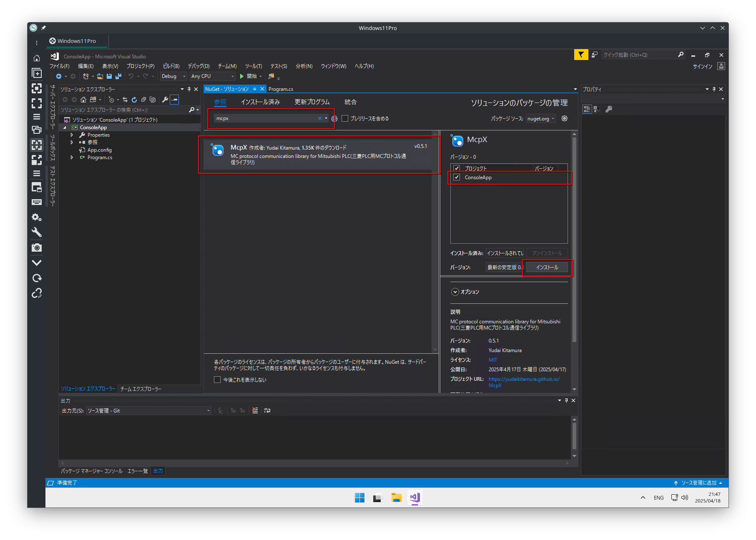Click the Show All Files icon
This screenshot has height=540, width=756.
(x=153, y=100)
